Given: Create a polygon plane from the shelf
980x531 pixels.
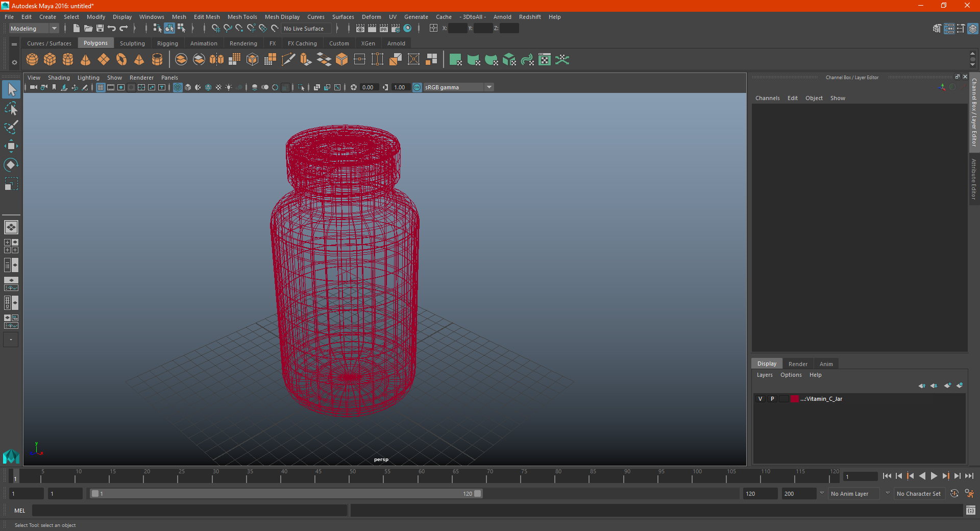Looking at the screenshot, I should point(104,60).
